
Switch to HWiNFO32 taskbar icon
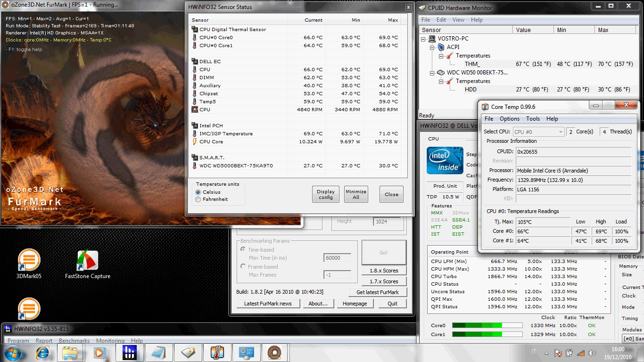tap(129, 353)
